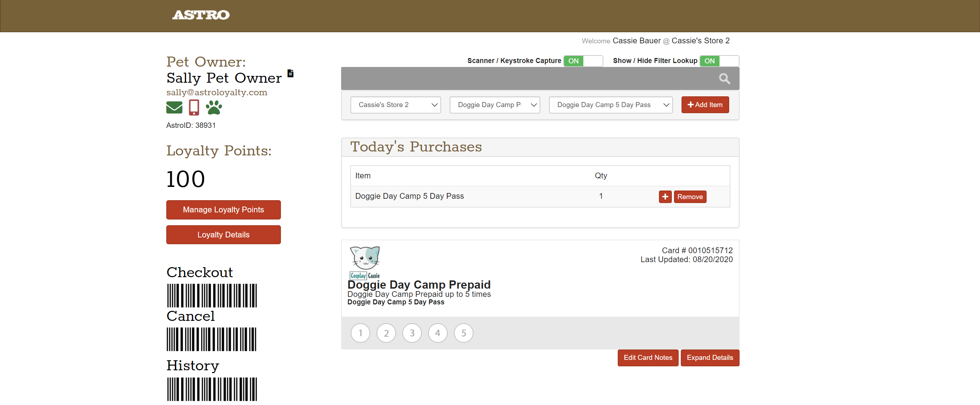
Task: Open the Doggie Day Camp Prepaid dropdown
Action: point(494,105)
